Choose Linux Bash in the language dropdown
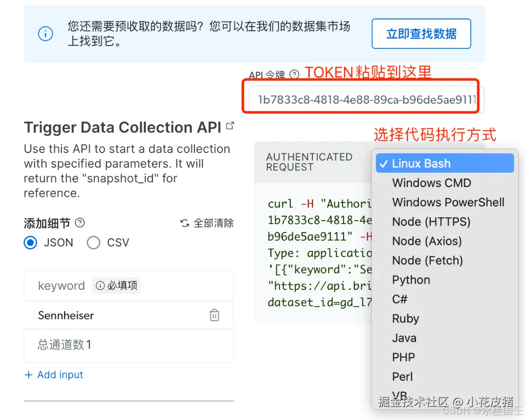The height and width of the screenshot is (420, 525). [x=444, y=163]
